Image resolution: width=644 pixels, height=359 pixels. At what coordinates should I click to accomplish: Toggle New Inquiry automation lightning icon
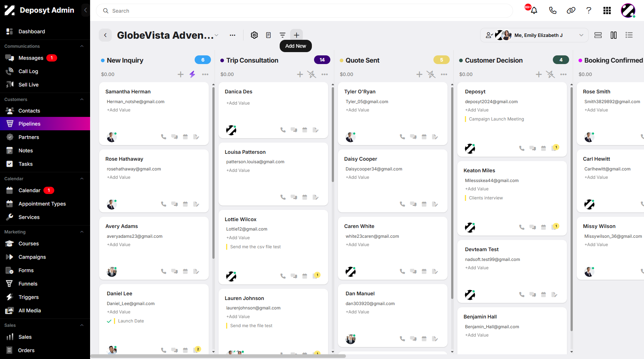pyautogui.click(x=192, y=74)
